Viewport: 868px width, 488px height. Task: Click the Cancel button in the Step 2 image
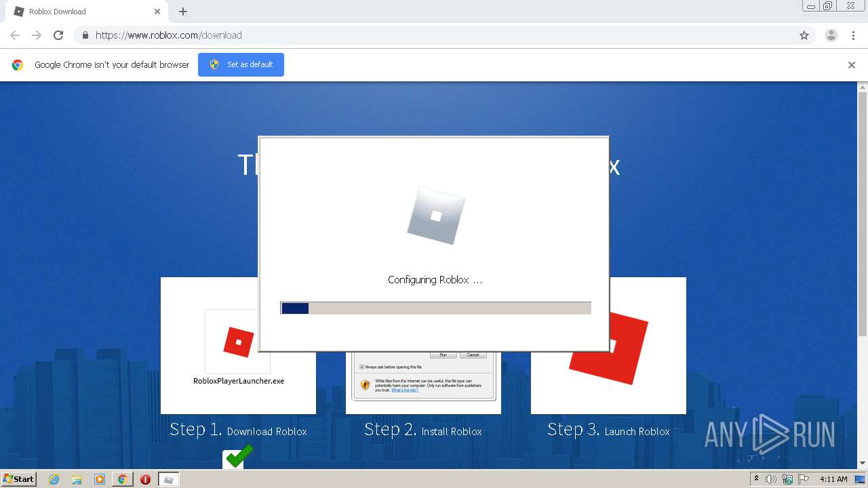click(473, 354)
